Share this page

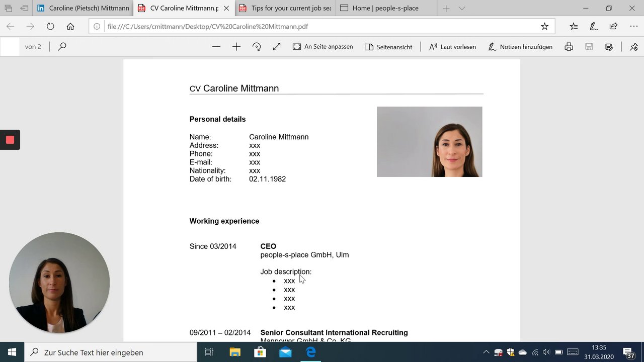pyautogui.click(x=613, y=26)
